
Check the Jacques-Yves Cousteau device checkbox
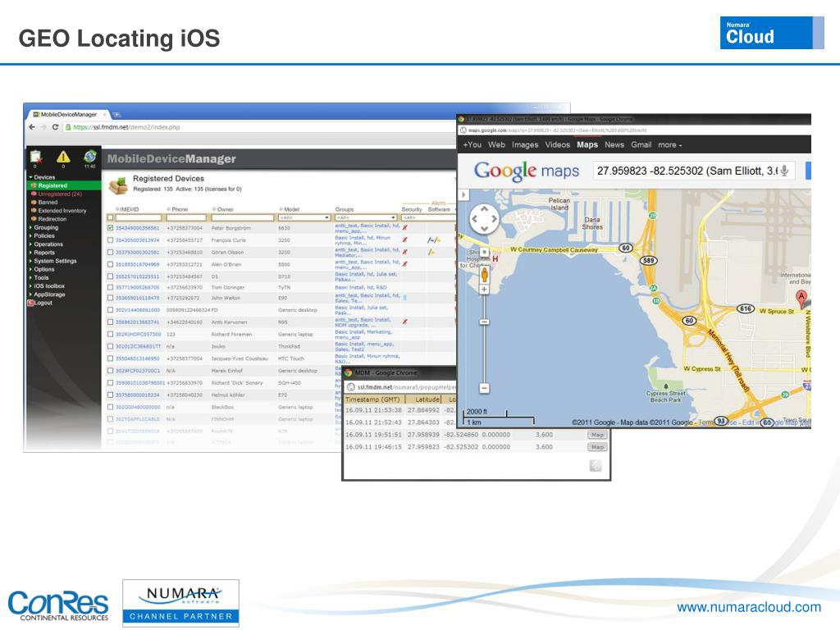(x=111, y=358)
